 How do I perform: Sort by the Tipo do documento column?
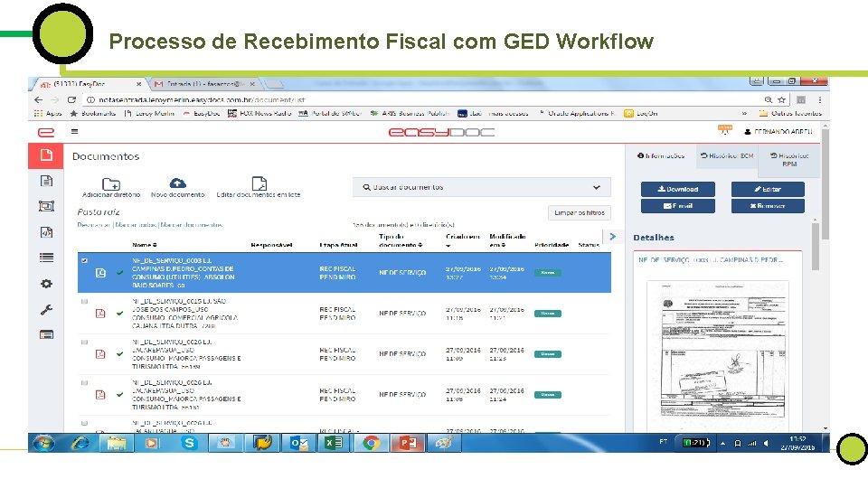[x=401, y=240]
